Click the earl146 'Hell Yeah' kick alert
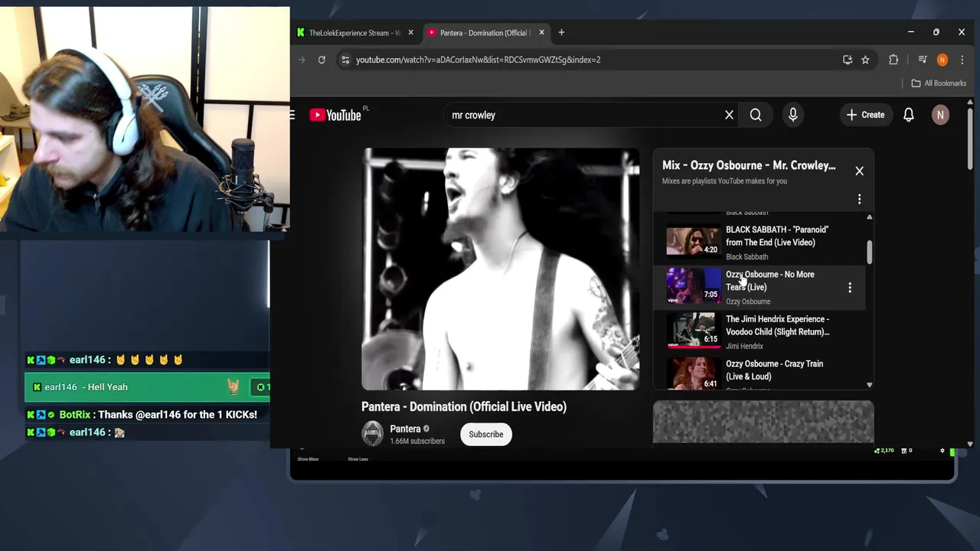Viewport: 980px width, 551px height. pos(147,387)
